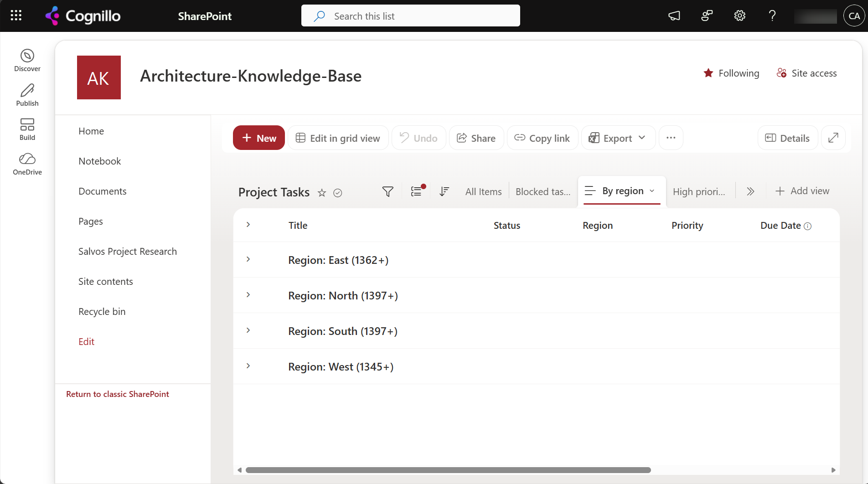Open the CA account avatar
This screenshot has height=484, width=868.
(854, 16)
